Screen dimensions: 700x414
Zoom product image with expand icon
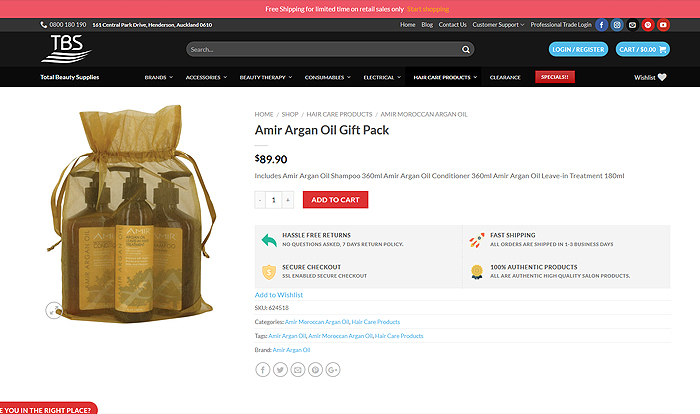pos(54,310)
